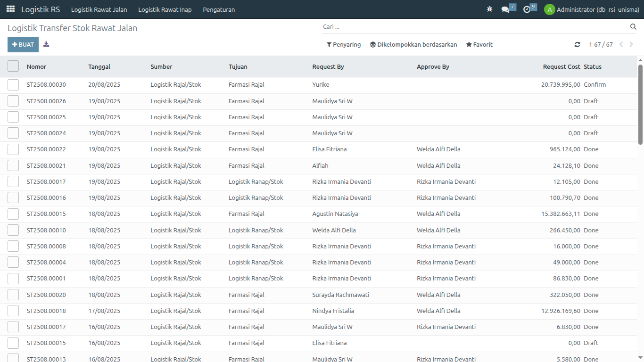Click the vertical scrollbar thumb
The height and width of the screenshot is (362, 644).
[640, 104]
